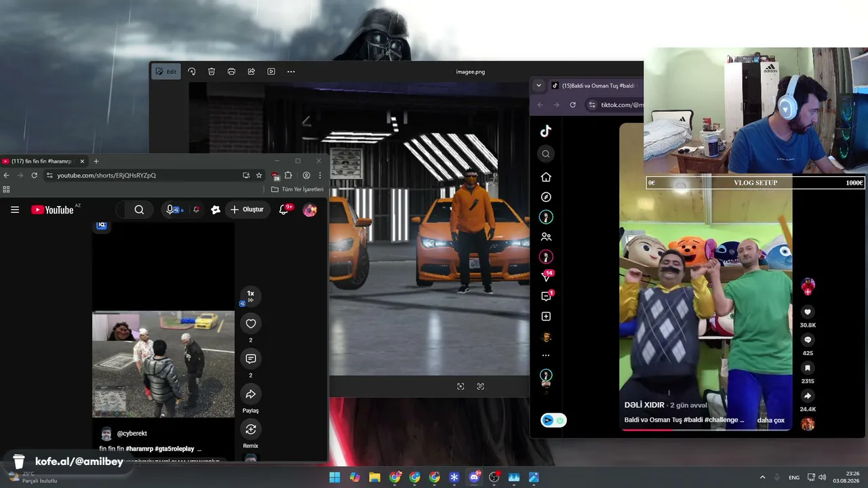868x488 pixels.
Task: Open the Chrome three-dot menu
Action: (320, 176)
